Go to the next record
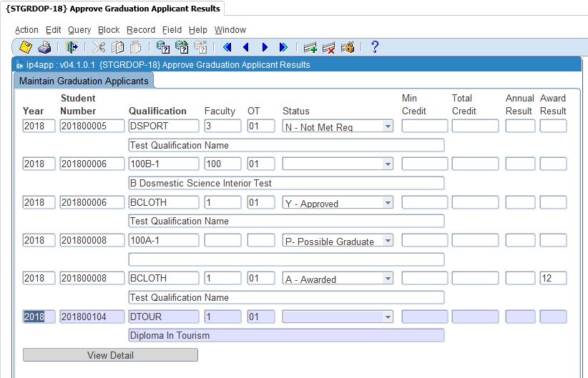The image size is (588, 378). 265,47
